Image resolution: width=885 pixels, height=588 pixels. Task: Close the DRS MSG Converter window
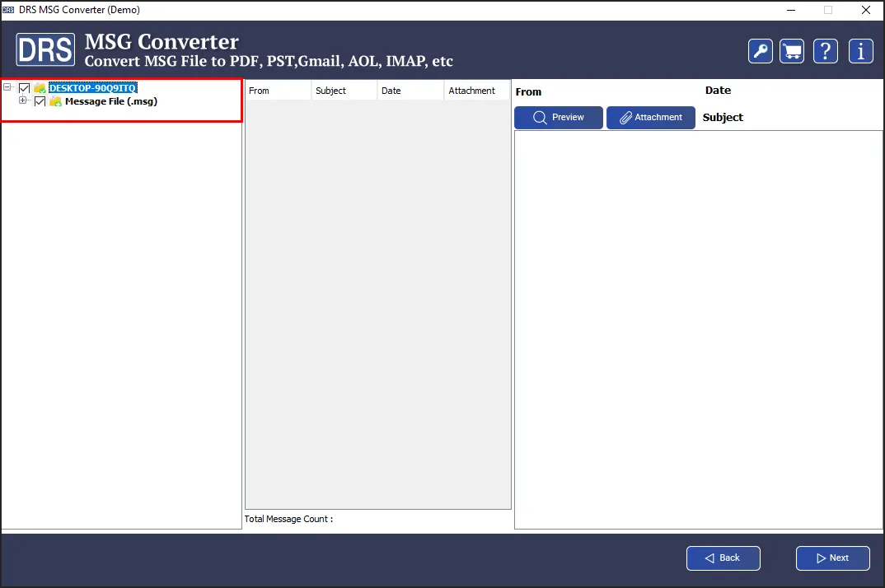[866, 10]
